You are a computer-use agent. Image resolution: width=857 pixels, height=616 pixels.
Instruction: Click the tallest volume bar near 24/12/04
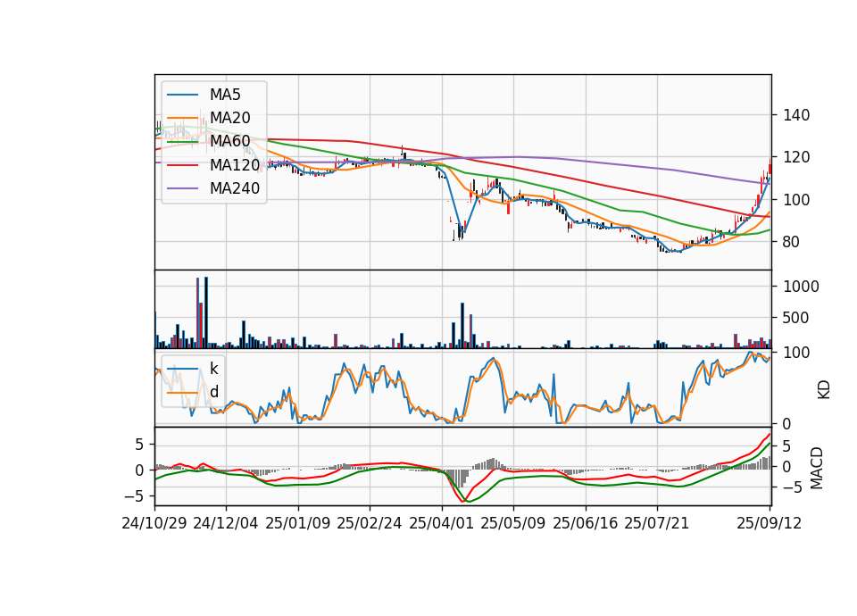(206, 312)
